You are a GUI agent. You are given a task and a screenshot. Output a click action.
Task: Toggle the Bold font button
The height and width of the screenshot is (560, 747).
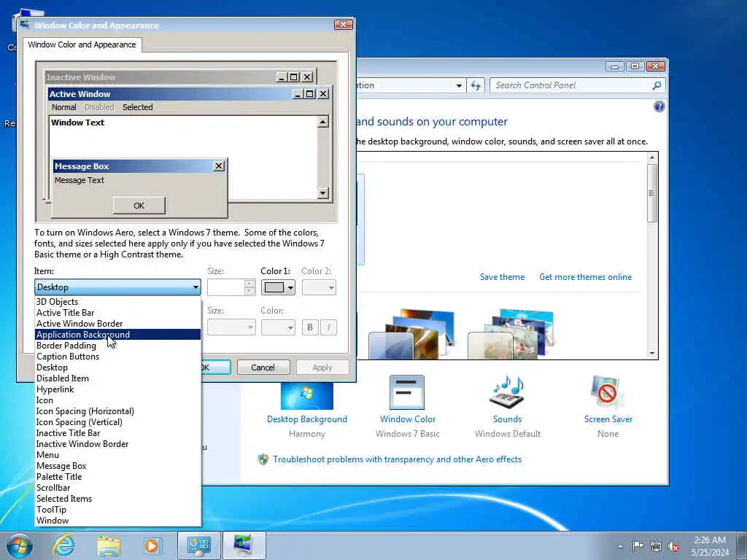point(310,327)
